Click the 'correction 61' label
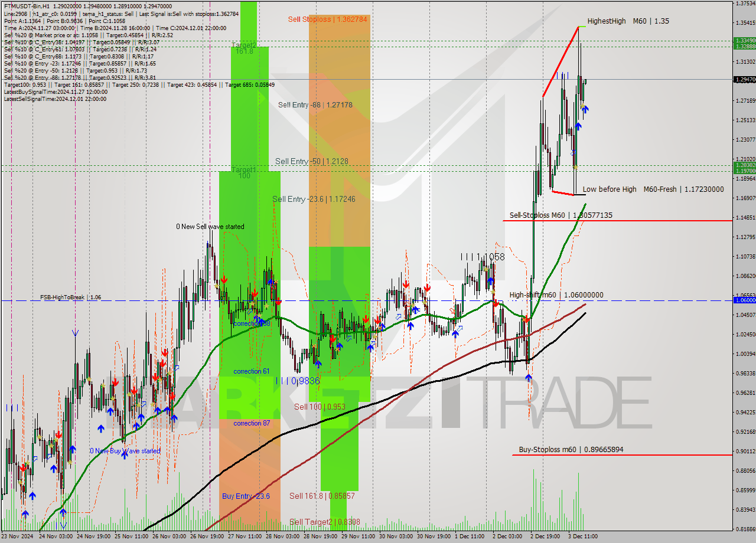 click(252, 371)
